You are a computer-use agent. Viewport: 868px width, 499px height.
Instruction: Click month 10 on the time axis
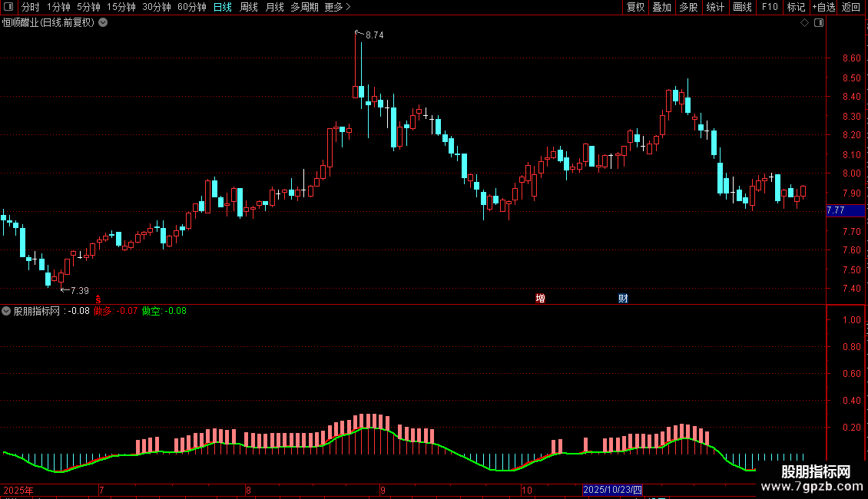pos(526,490)
